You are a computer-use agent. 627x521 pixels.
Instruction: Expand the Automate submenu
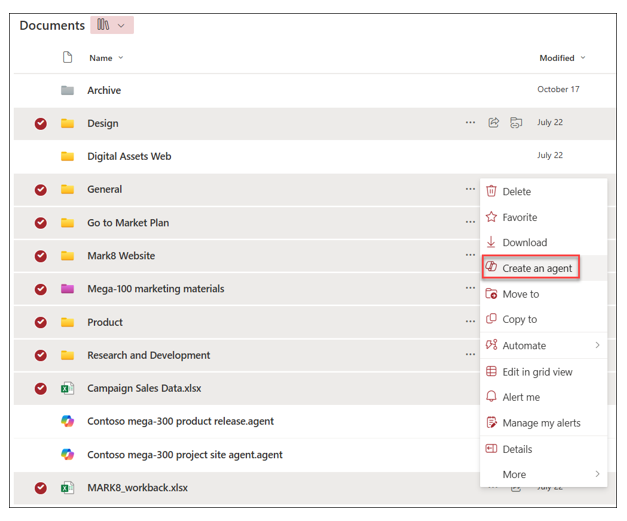[543, 345]
